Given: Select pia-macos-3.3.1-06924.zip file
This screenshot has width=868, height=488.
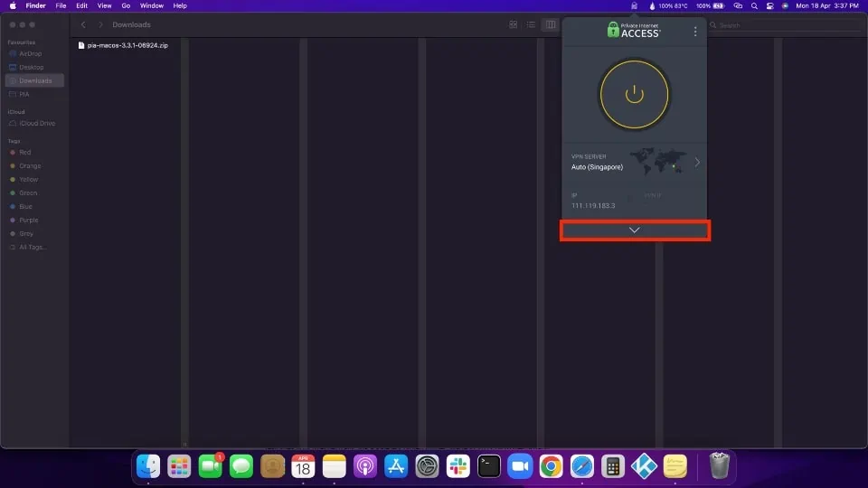Looking at the screenshot, I should pos(127,45).
